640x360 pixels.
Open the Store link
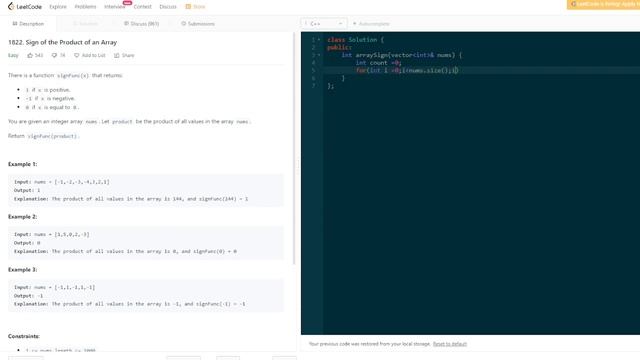tap(195, 7)
